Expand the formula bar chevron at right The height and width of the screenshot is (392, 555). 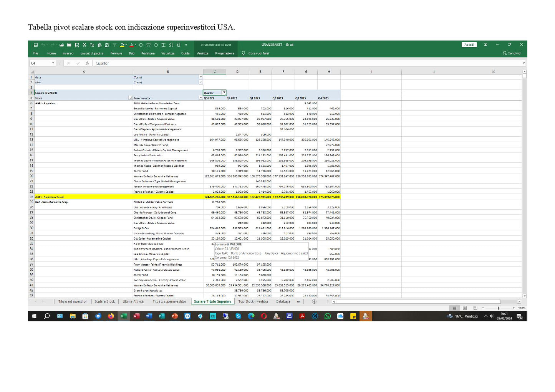[524, 63]
